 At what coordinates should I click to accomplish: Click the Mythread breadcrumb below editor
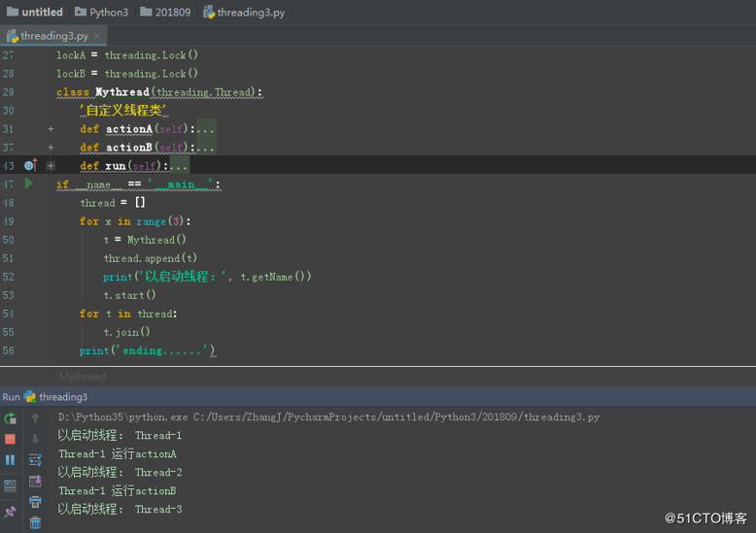point(82,377)
